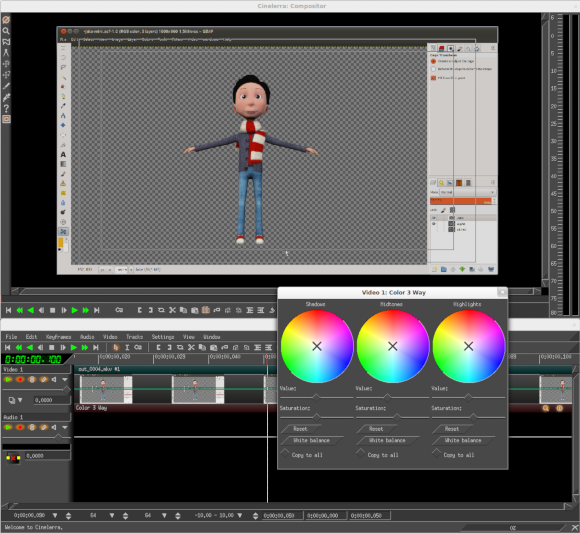Set the out point bracket in main toolbar
The width and height of the screenshot is (580, 533).
[x=169, y=347]
